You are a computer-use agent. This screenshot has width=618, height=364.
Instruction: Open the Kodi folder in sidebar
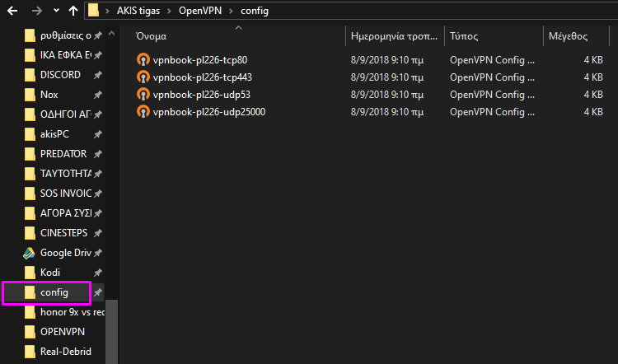tap(49, 273)
